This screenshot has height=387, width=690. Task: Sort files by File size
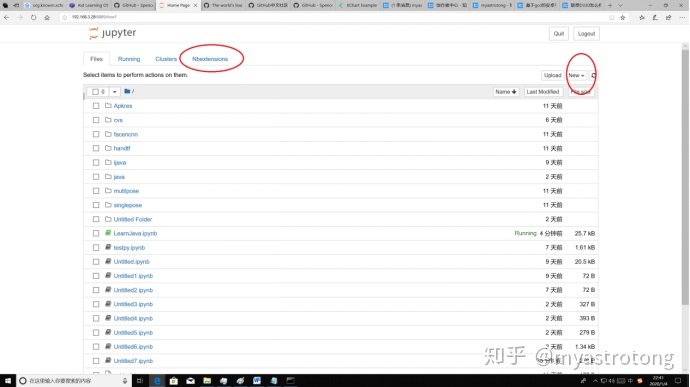580,92
